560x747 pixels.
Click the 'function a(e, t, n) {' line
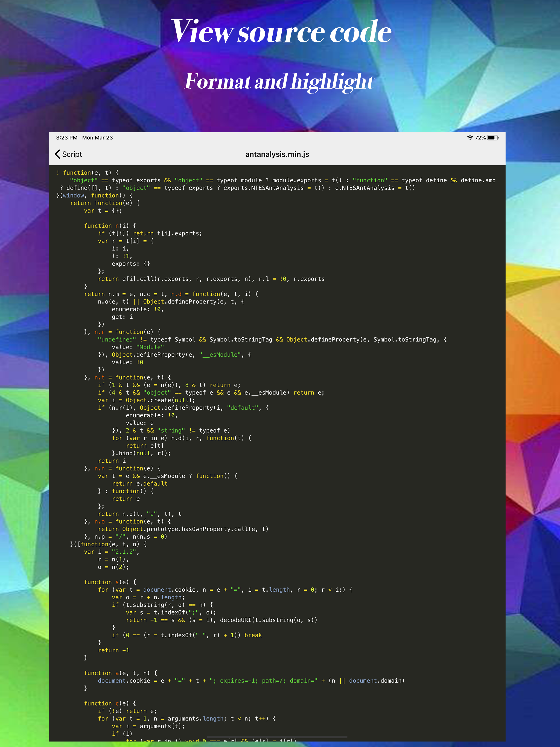121,673
